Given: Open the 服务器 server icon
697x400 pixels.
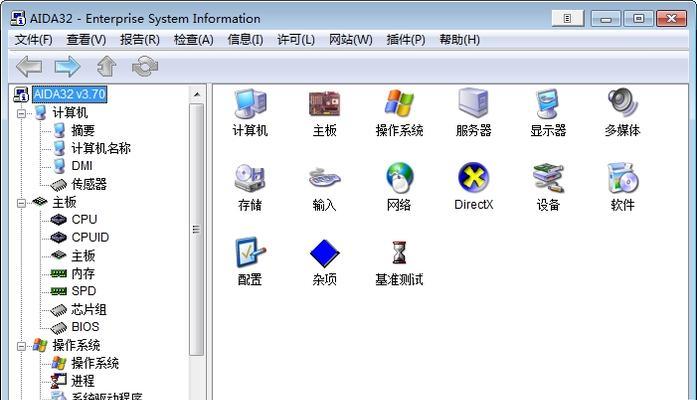Looking at the screenshot, I should (473, 113).
